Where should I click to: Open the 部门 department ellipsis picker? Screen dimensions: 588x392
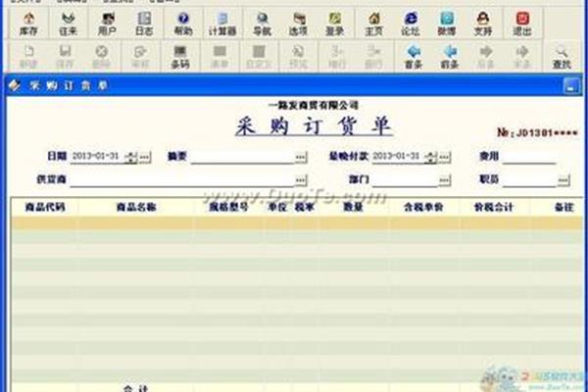444,180
